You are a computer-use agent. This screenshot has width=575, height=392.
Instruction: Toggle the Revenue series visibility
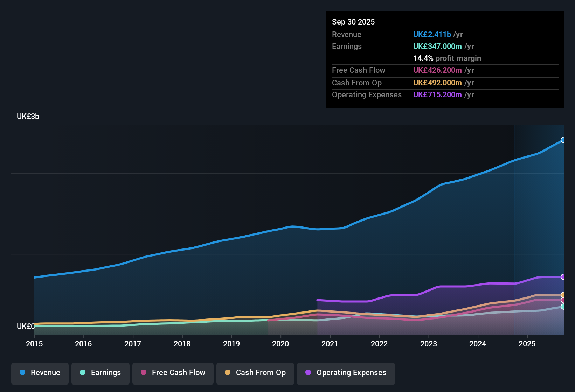(x=40, y=373)
